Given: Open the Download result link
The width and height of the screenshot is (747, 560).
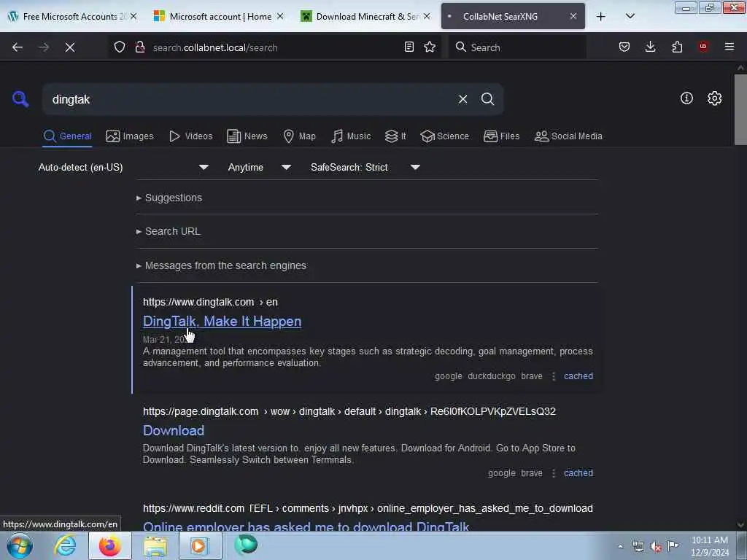Looking at the screenshot, I should (174, 430).
